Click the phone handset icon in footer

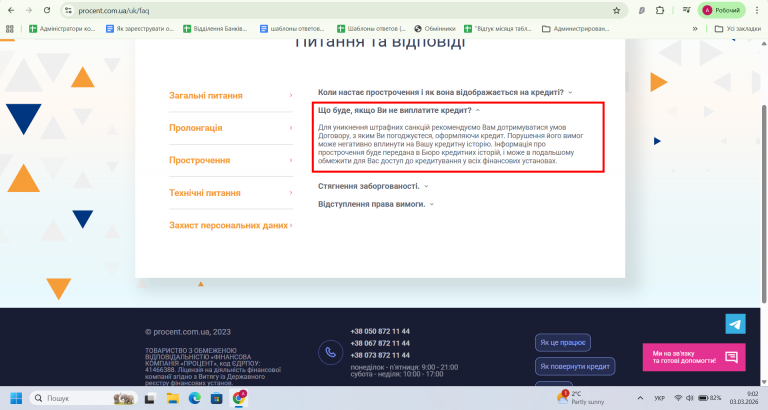330,352
